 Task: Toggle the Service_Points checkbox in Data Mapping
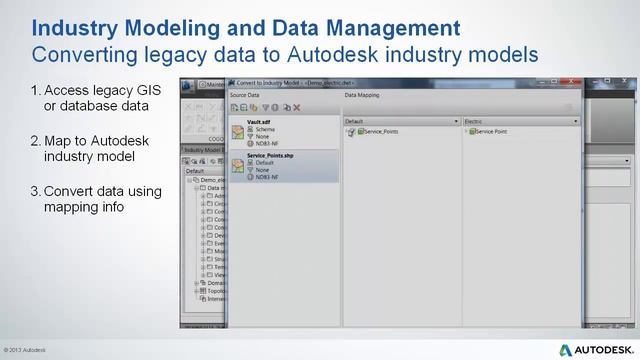(x=351, y=132)
